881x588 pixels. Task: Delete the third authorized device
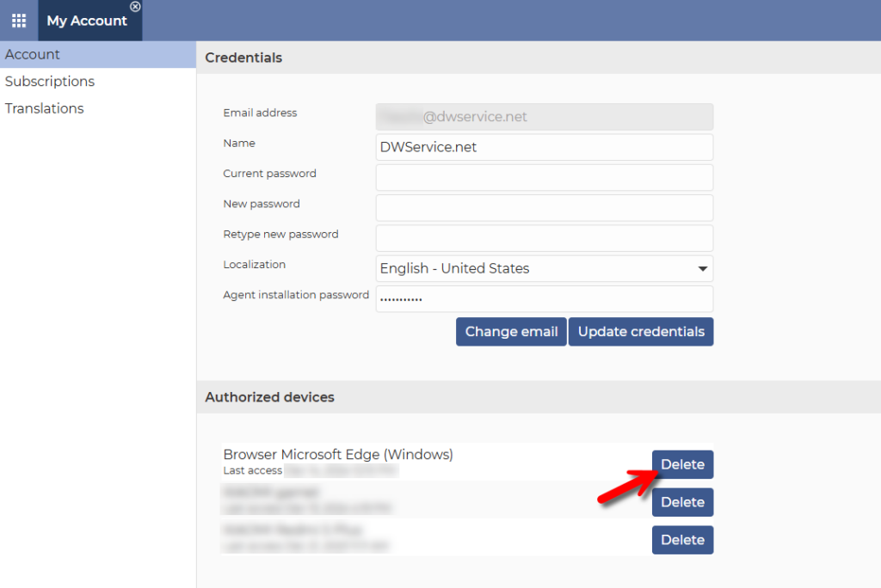[682, 540]
